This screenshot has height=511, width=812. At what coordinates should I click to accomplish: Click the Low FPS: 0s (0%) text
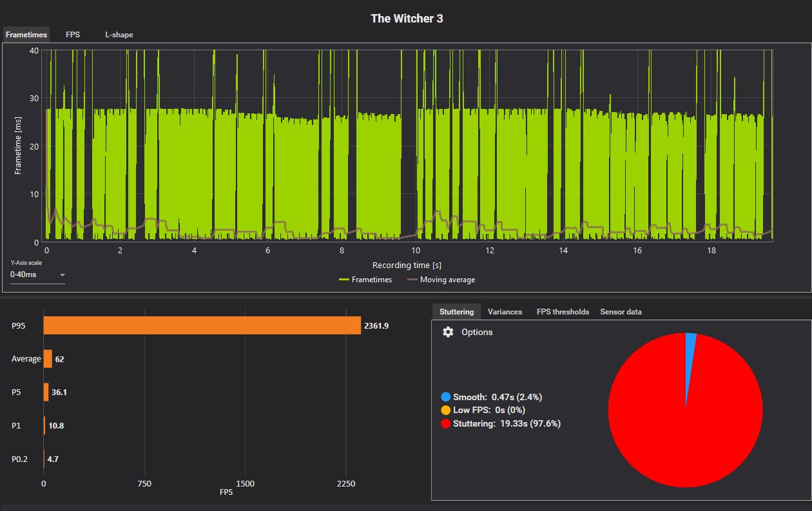click(x=489, y=410)
